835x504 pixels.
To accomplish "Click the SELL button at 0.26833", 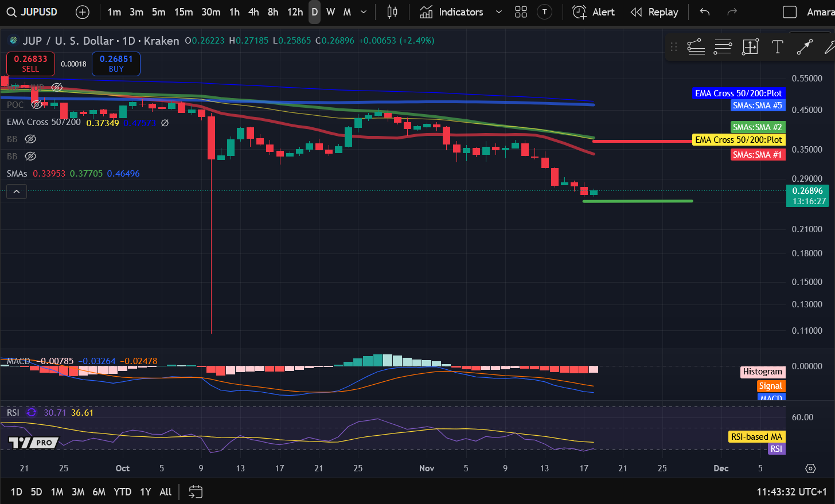I will [x=30, y=64].
